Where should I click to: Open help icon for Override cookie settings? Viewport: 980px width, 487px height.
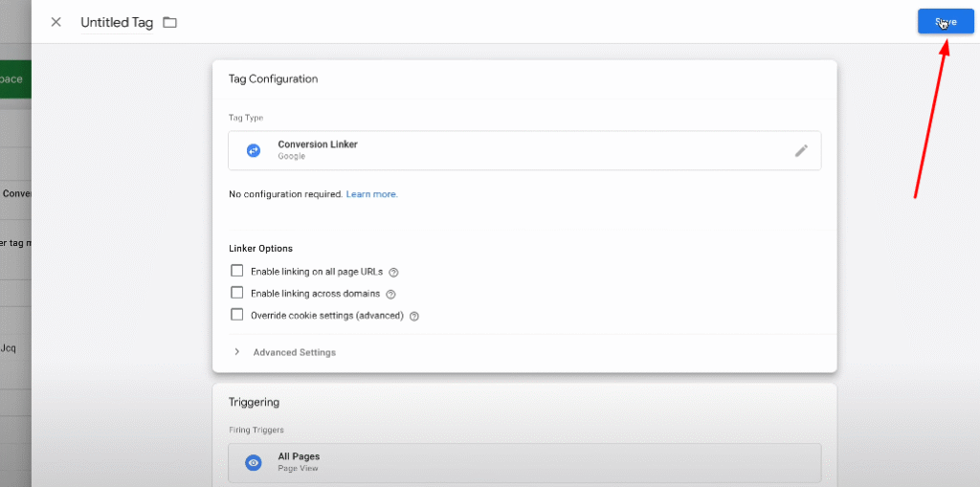click(413, 317)
